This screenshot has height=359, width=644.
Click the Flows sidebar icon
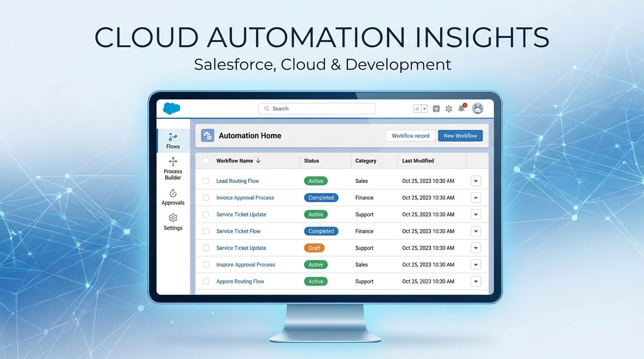(x=173, y=137)
